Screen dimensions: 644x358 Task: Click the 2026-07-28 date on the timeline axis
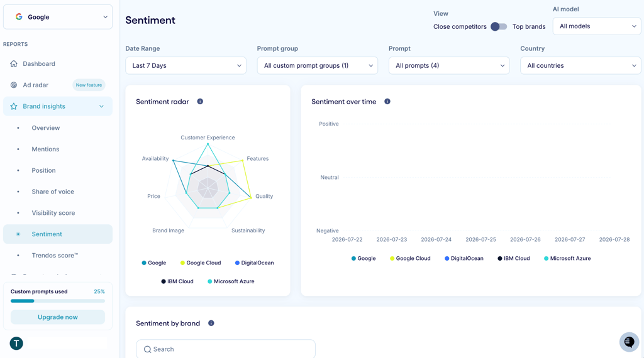click(614, 239)
